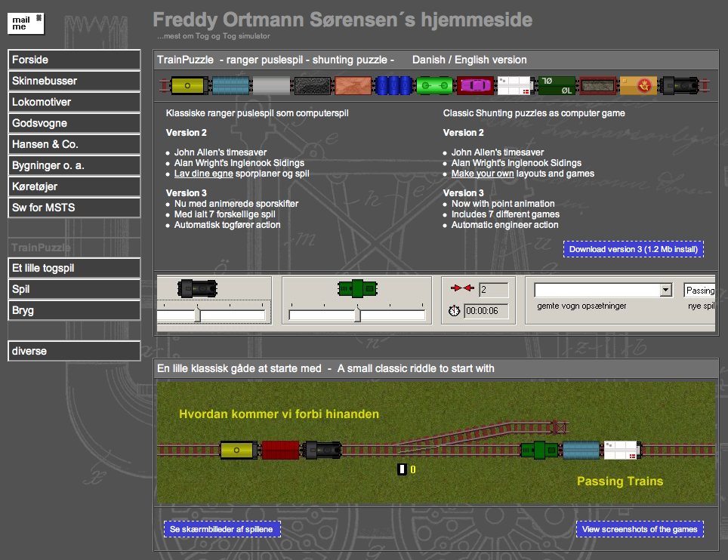The width and height of the screenshot is (728, 560).
Task: Open the Lokomotiver menu item
Action: [74, 102]
